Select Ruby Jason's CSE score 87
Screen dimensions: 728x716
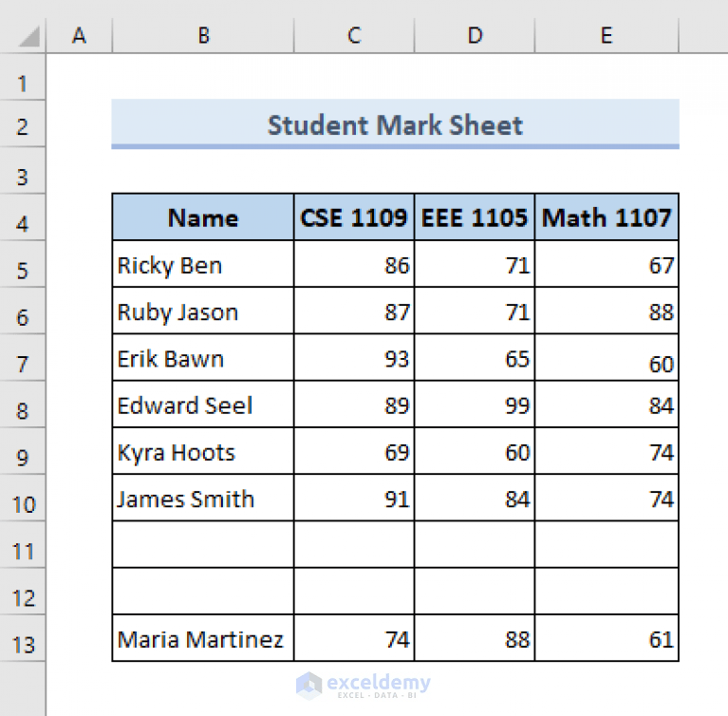(x=354, y=311)
